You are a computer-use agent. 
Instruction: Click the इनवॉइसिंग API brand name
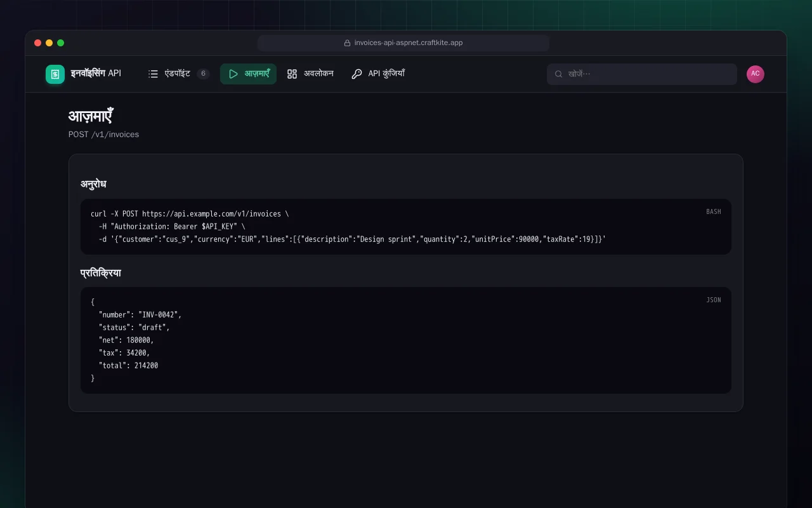[96, 74]
